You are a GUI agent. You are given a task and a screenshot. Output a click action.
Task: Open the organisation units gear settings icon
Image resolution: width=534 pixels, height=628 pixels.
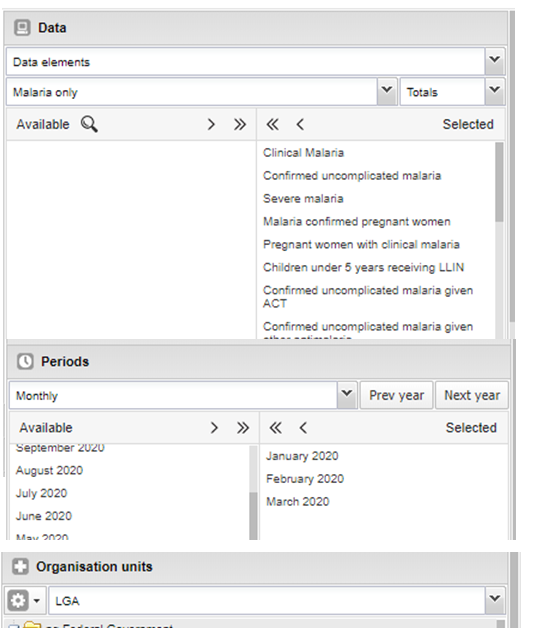tap(18, 600)
